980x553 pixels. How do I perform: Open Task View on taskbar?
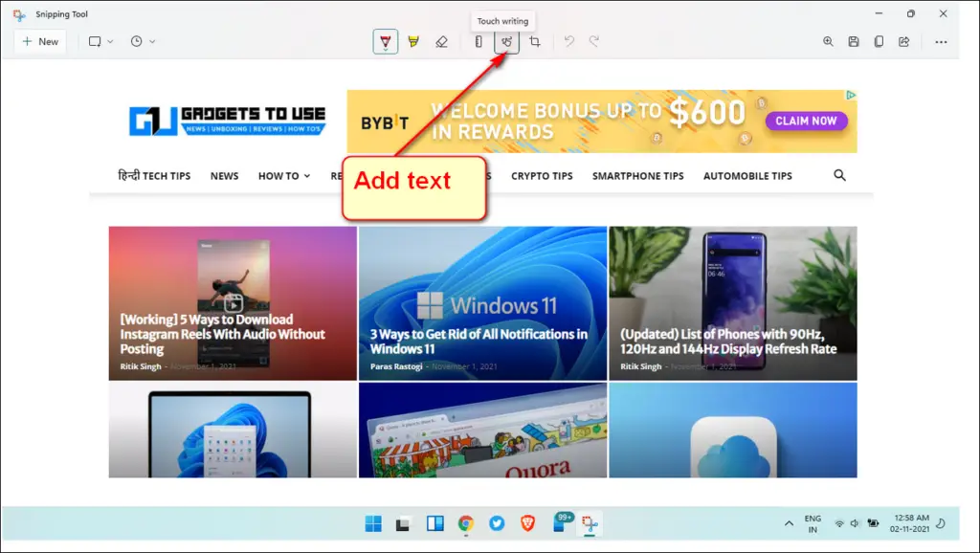pos(403,523)
